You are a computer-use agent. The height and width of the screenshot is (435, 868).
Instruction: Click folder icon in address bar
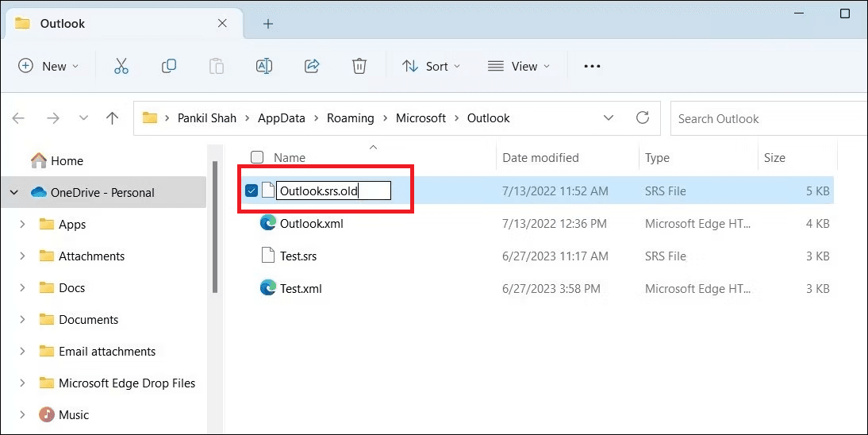(x=149, y=117)
